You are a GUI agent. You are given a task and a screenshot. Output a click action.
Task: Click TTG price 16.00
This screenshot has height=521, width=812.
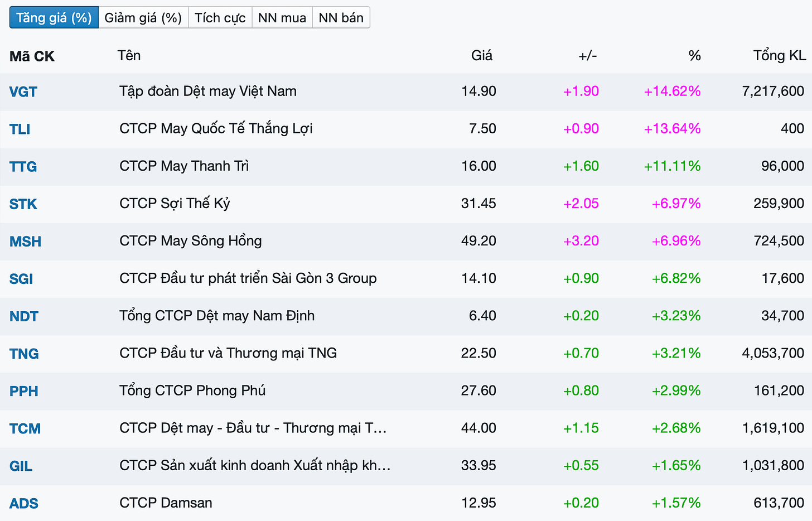point(478,166)
